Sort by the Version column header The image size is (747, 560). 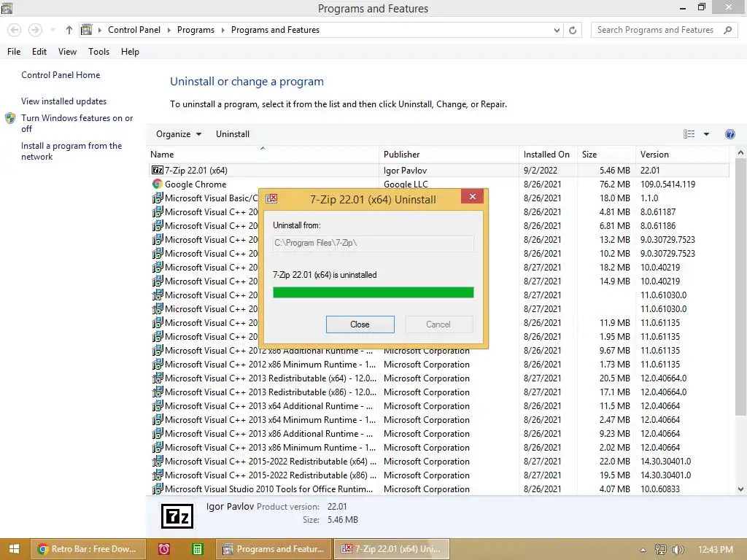click(682, 155)
